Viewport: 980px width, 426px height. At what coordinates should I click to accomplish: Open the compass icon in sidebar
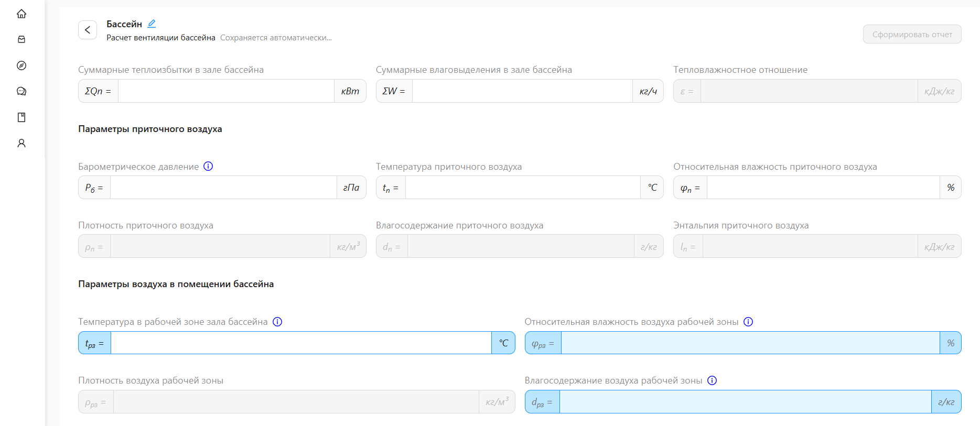coord(21,65)
